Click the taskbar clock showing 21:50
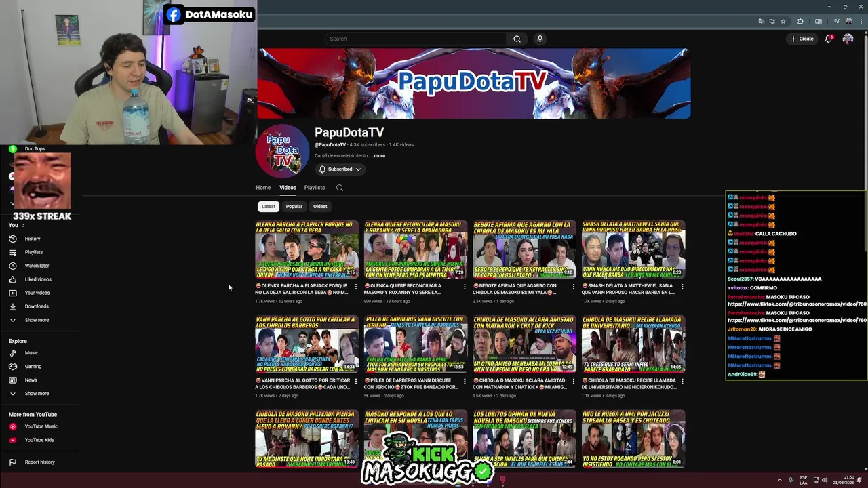868x488 pixels. [x=844, y=480]
